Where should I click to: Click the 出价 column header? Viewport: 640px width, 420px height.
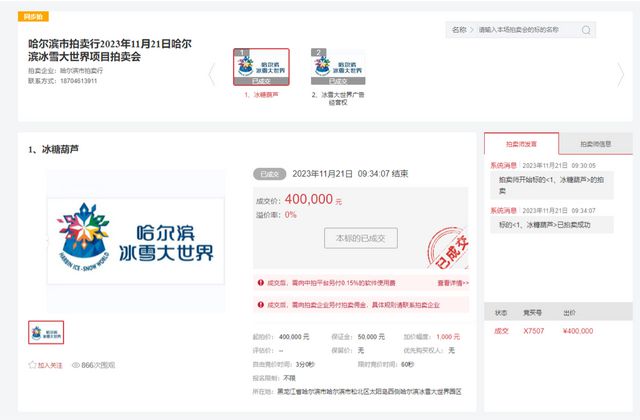(x=569, y=313)
